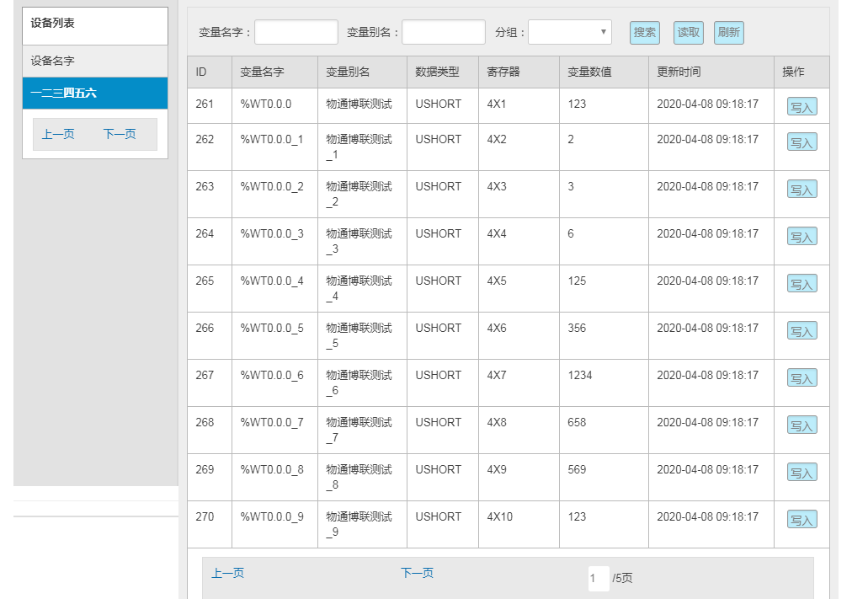Click 上一页 below the variable table
Screen dimensions: 868x599
pyautogui.click(x=227, y=574)
